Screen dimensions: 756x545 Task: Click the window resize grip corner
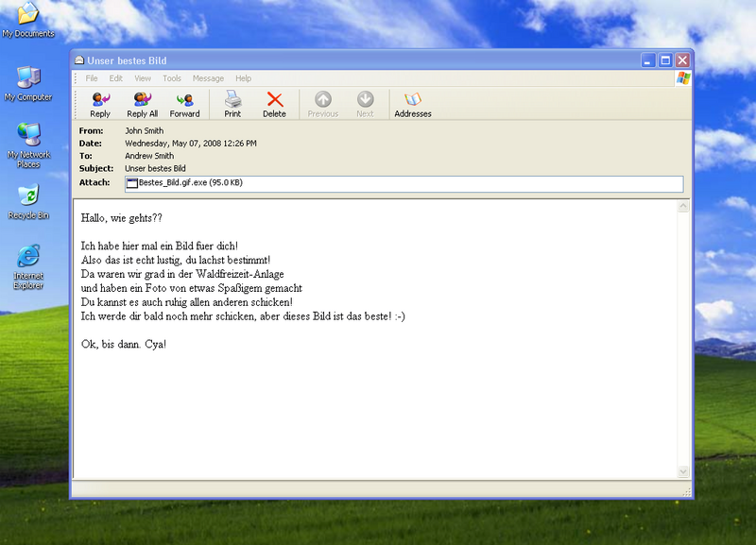[687, 491]
